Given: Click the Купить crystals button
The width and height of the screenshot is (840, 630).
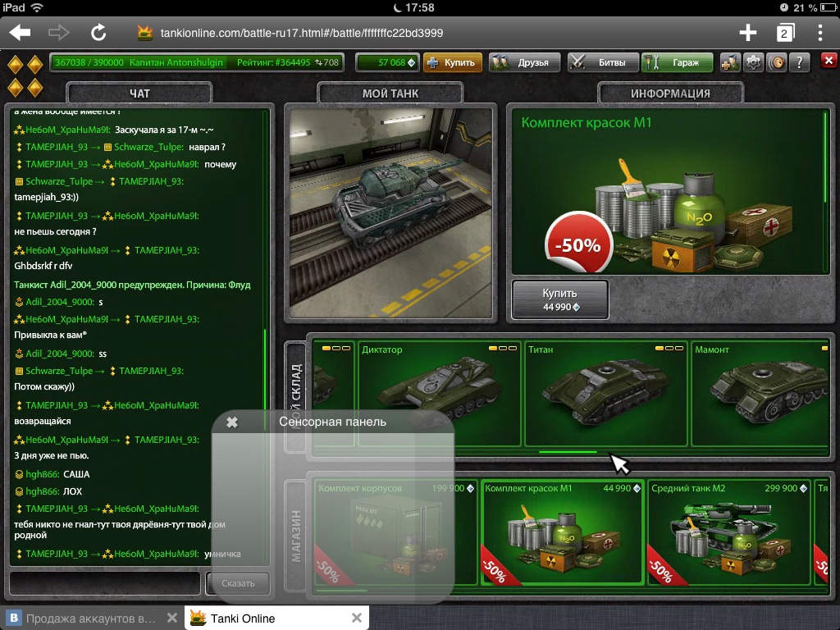Looking at the screenshot, I should point(453,62).
